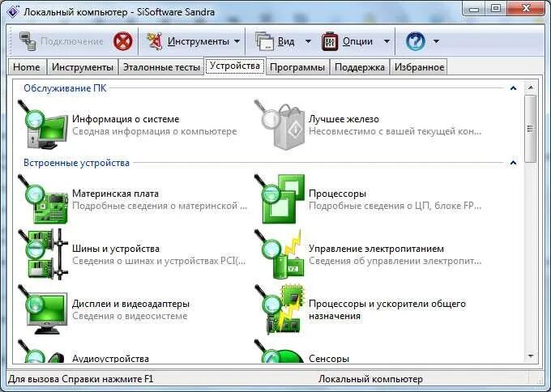Open the Дисплеи и видеоадаптеры monitor icon
551x392 pixels.
43,309
